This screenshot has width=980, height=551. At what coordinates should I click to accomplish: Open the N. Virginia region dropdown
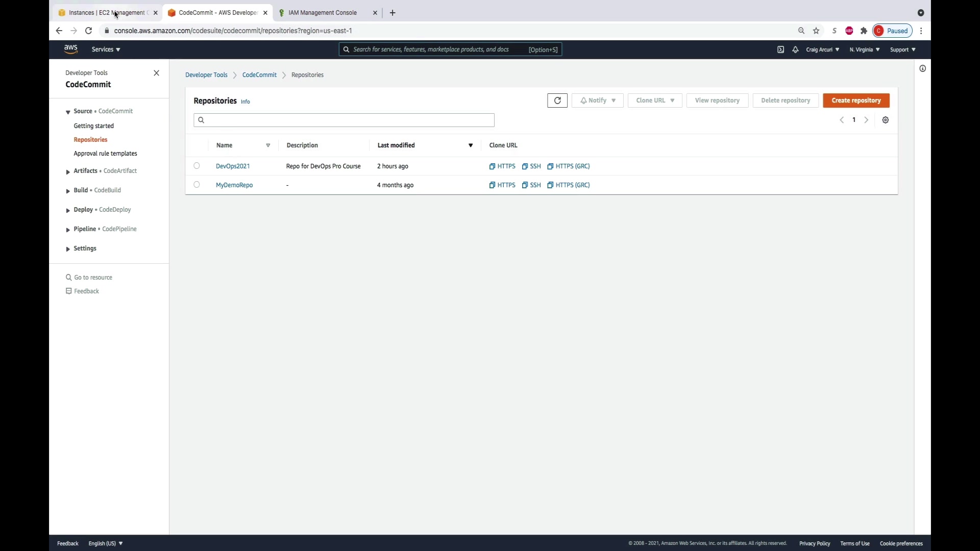864,49
